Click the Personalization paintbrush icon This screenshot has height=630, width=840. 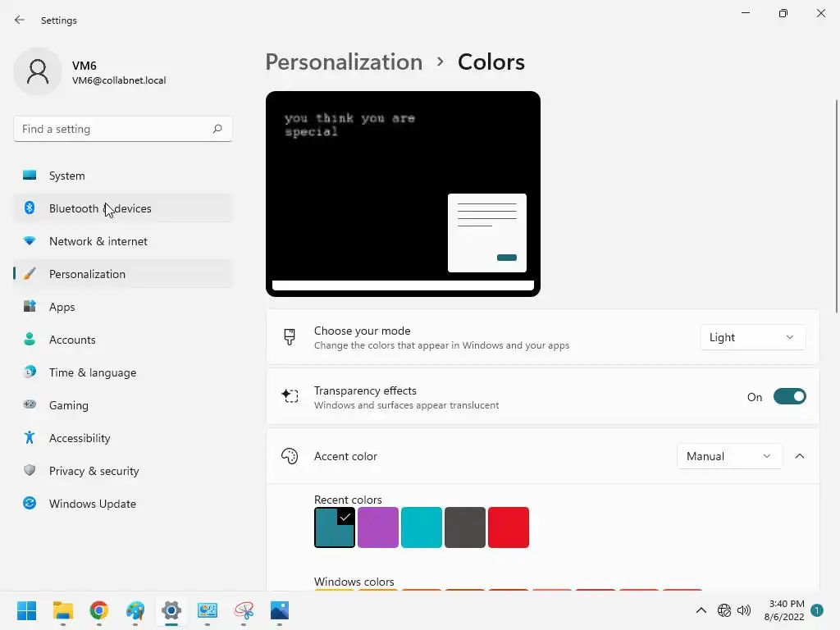pos(30,274)
